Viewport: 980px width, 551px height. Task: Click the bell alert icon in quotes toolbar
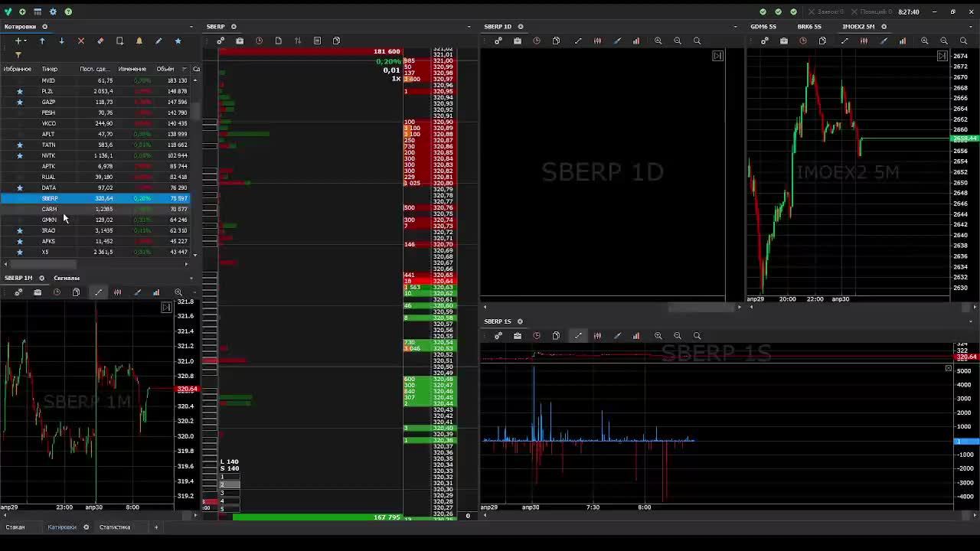[x=139, y=41]
